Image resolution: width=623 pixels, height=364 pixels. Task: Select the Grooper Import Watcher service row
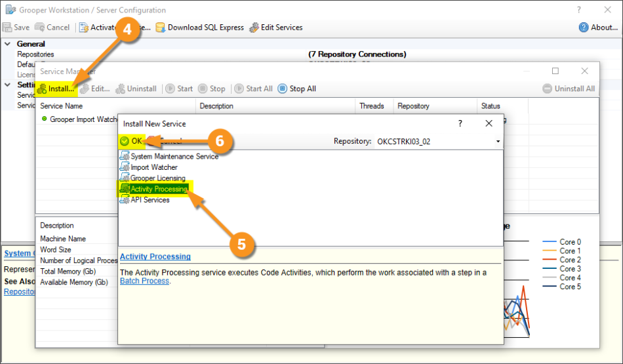tap(79, 119)
